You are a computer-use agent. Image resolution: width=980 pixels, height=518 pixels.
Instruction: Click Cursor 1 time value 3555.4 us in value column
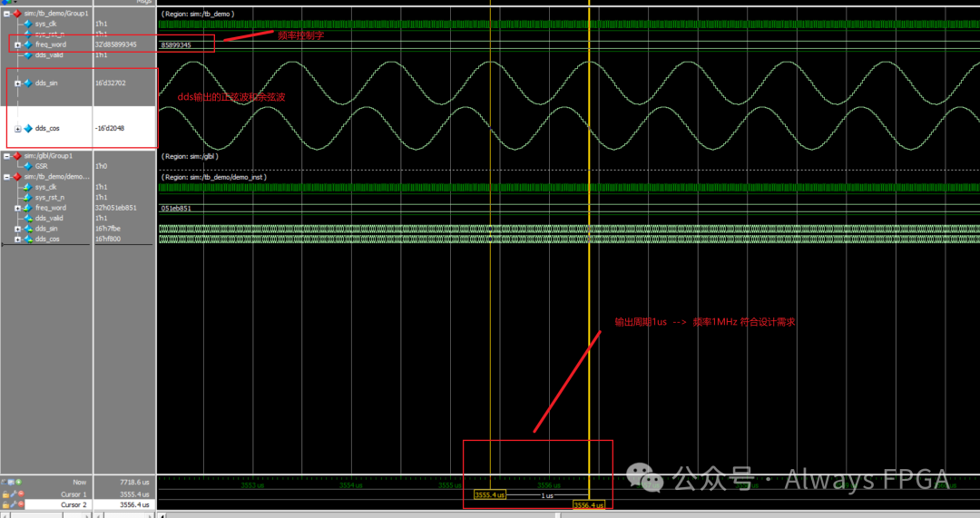click(134, 494)
